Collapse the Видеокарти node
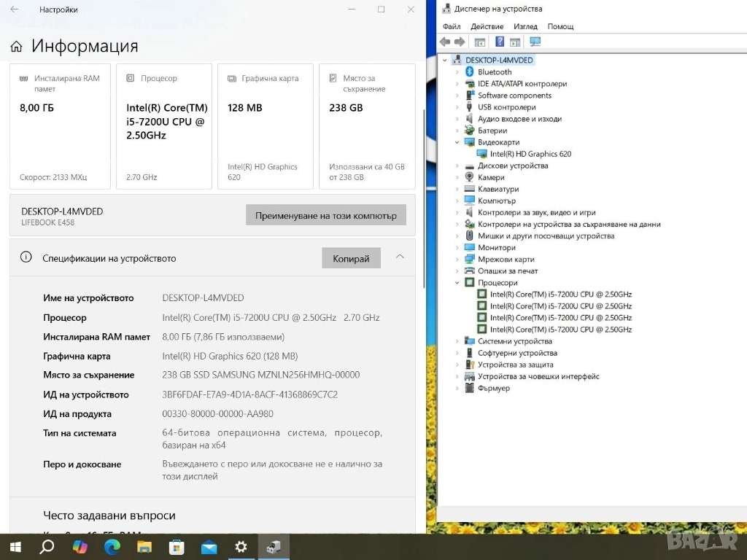Screen dimensions: 747x560 click(457, 142)
